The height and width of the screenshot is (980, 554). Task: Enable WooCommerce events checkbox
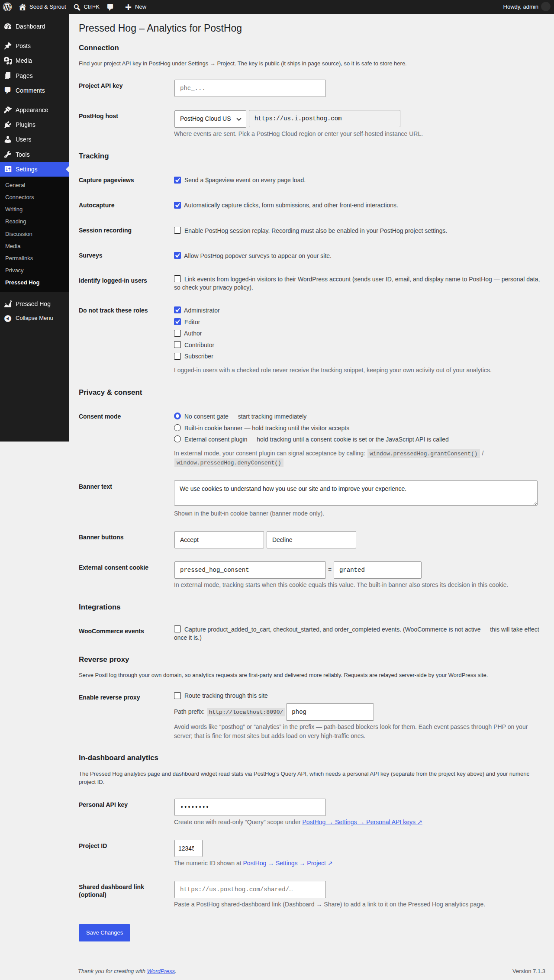pos(177,629)
